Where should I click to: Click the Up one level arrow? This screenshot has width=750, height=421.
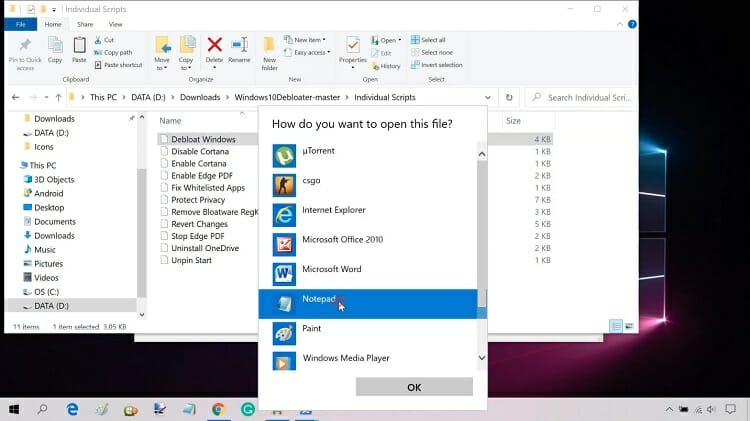(x=58, y=97)
